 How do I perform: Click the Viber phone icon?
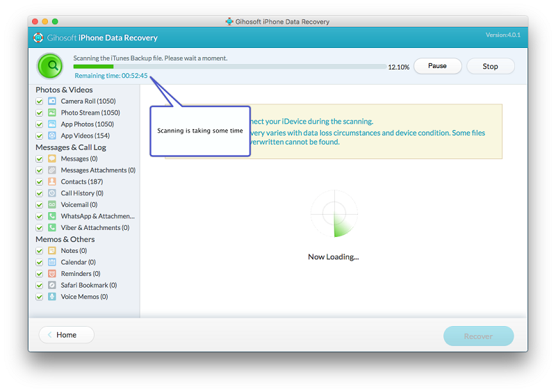[x=52, y=227]
